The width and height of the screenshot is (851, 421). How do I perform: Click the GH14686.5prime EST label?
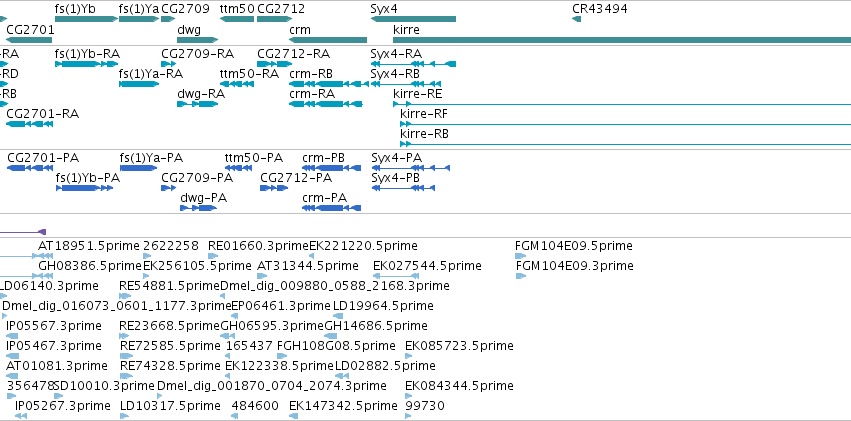tap(376, 326)
